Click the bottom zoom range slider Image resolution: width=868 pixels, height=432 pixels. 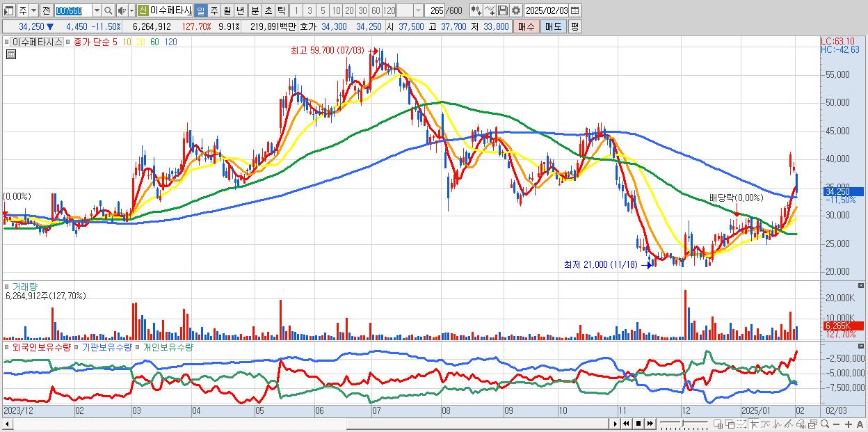[683, 424]
